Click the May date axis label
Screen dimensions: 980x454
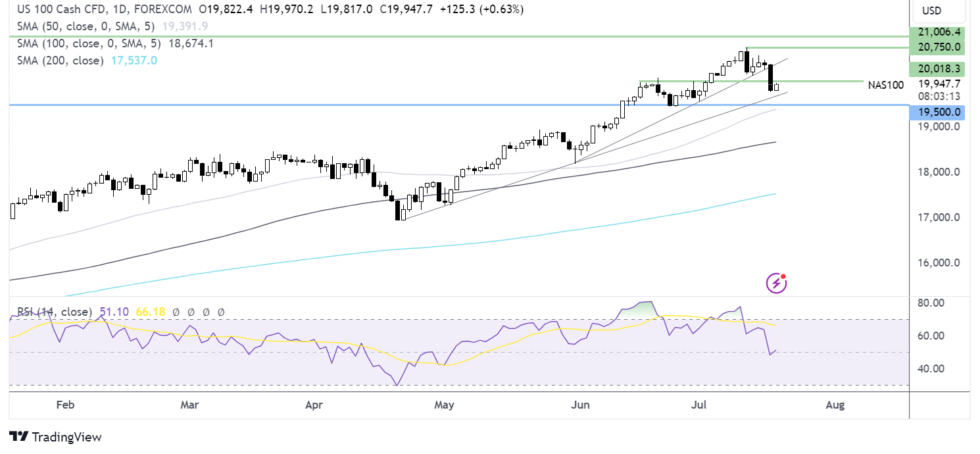(445, 405)
